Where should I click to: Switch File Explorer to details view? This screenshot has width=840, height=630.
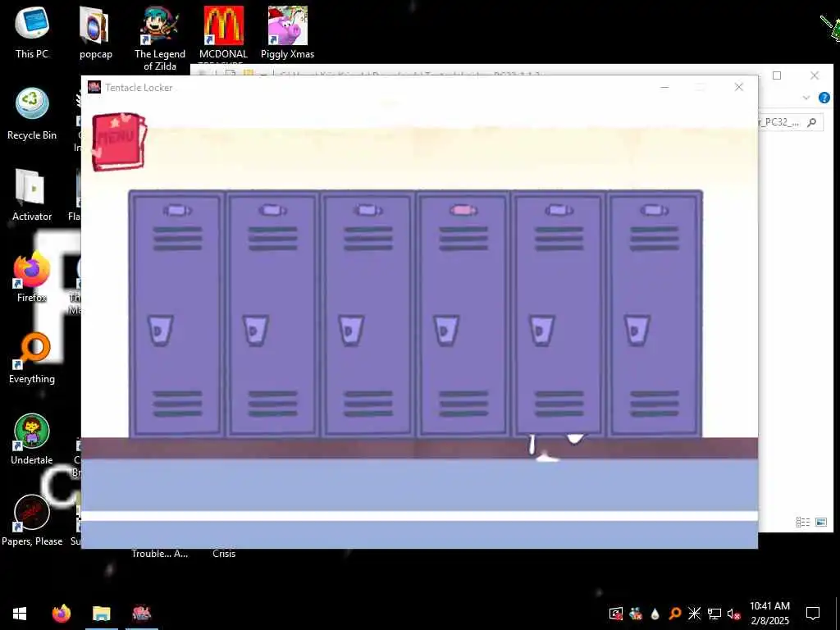point(802,522)
